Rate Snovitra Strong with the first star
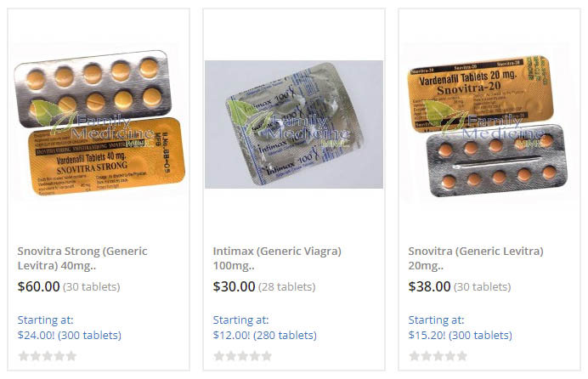The image size is (588, 379). pyautogui.click(x=24, y=356)
